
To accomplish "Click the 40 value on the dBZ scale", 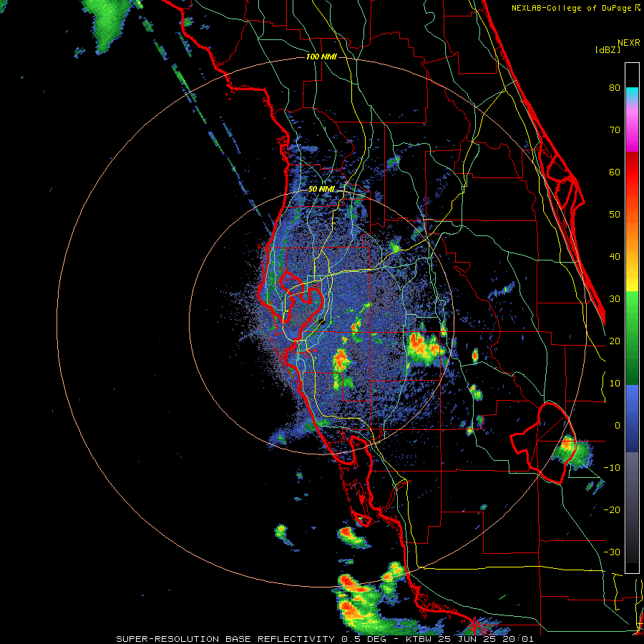I will [x=615, y=257].
